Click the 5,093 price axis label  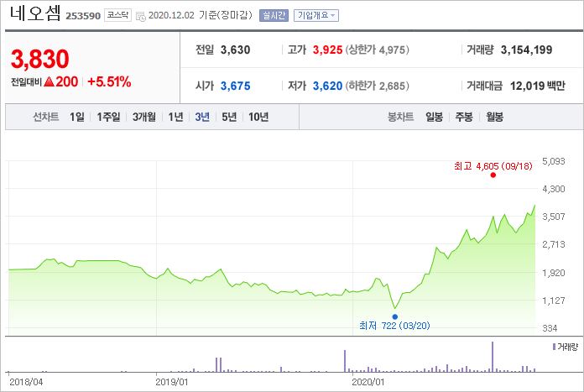[x=554, y=161]
